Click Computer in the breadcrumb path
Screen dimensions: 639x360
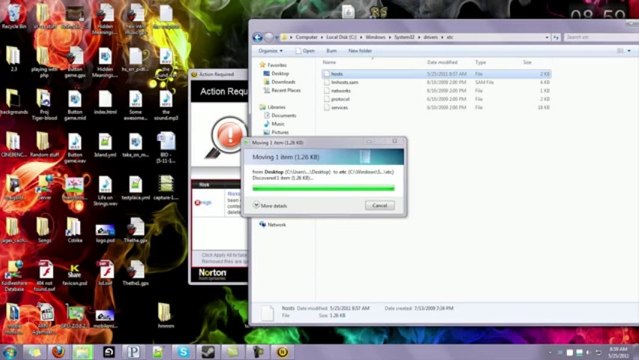(x=306, y=37)
